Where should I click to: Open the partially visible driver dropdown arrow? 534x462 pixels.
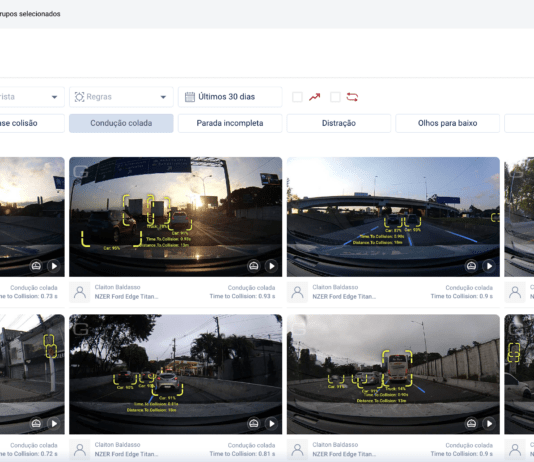[x=54, y=97]
